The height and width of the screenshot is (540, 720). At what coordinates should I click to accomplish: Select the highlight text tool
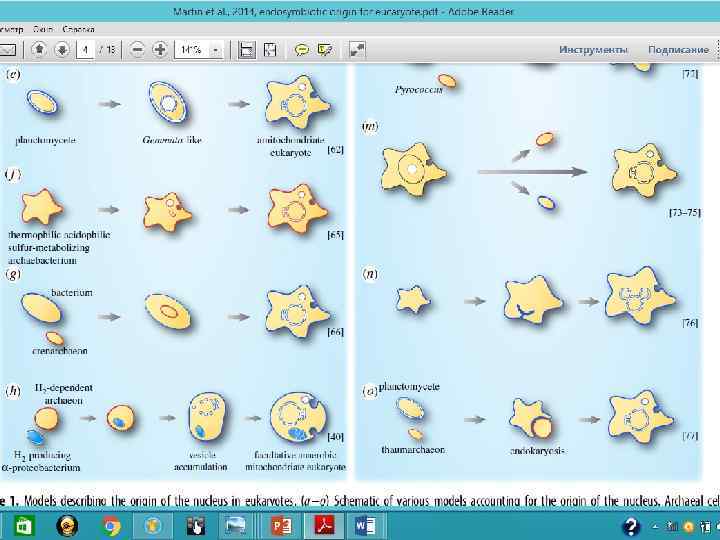click(x=325, y=50)
